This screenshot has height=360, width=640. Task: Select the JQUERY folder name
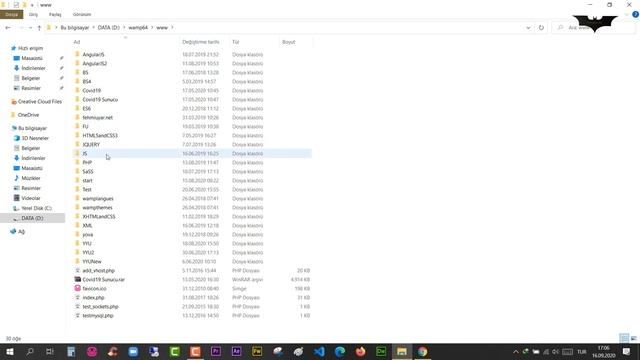tap(91, 144)
